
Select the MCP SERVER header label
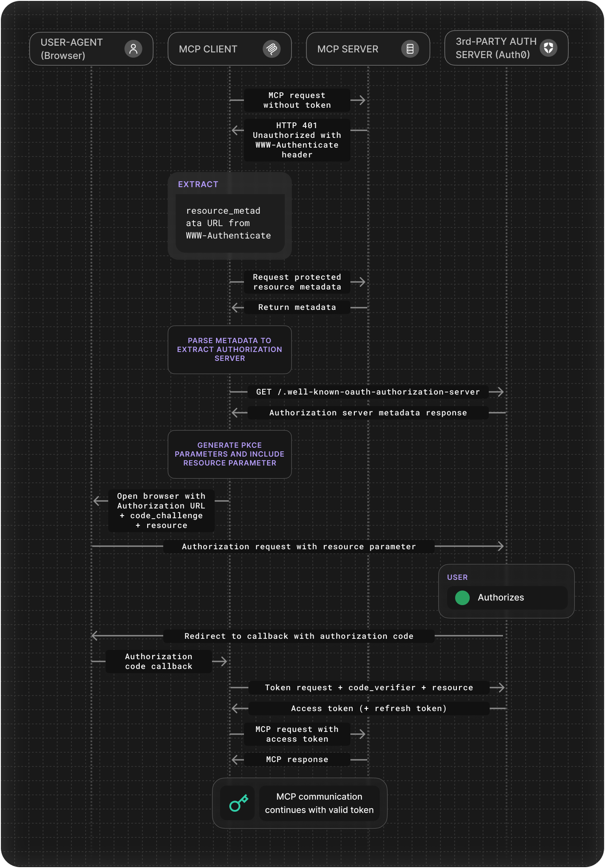348,49
